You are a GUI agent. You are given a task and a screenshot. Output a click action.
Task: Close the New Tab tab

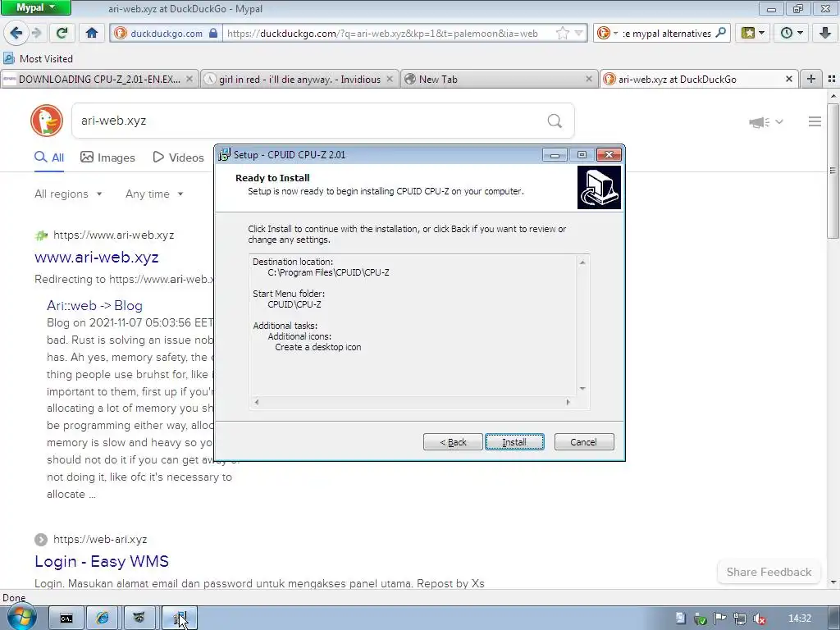tap(589, 79)
